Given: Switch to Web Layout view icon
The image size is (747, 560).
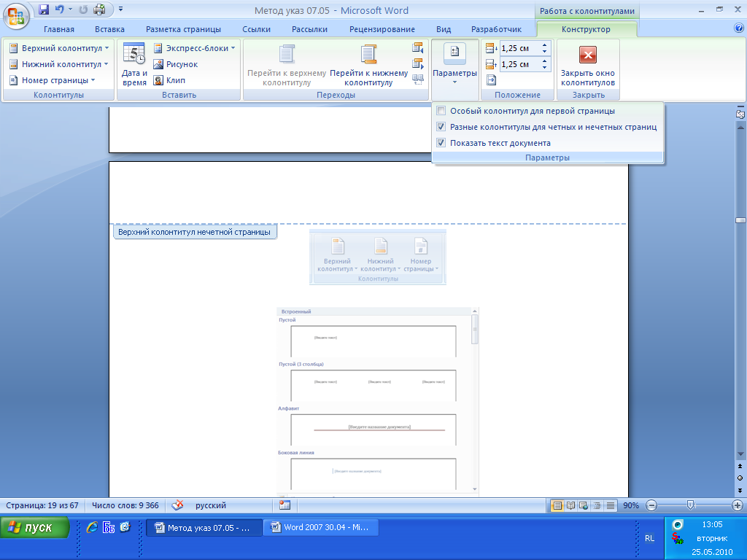Looking at the screenshot, I should point(584,506).
